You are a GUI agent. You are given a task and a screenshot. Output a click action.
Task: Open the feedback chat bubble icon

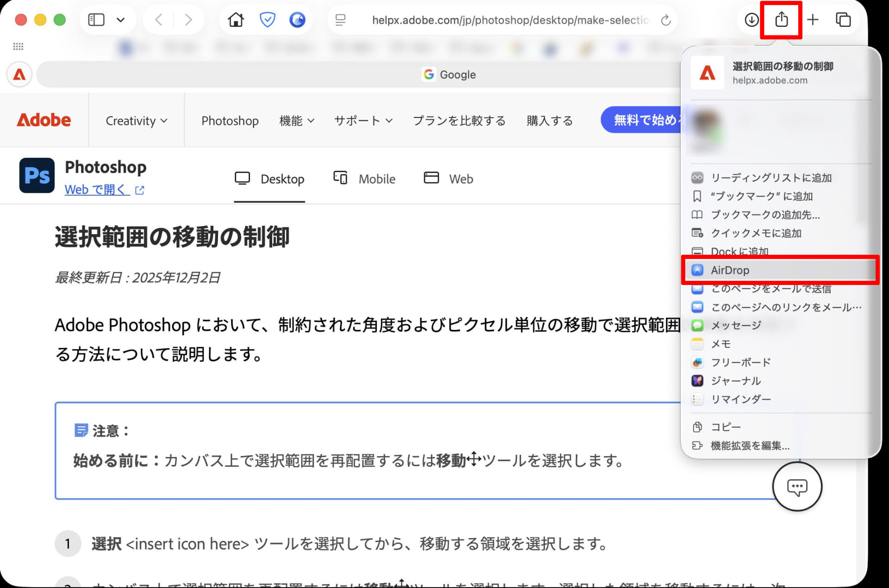point(797,487)
